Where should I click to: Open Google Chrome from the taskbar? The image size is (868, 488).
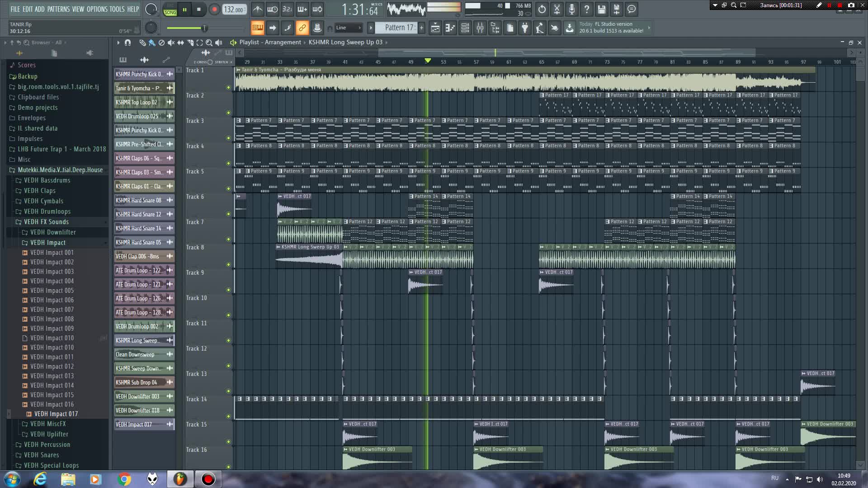(124, 479)
